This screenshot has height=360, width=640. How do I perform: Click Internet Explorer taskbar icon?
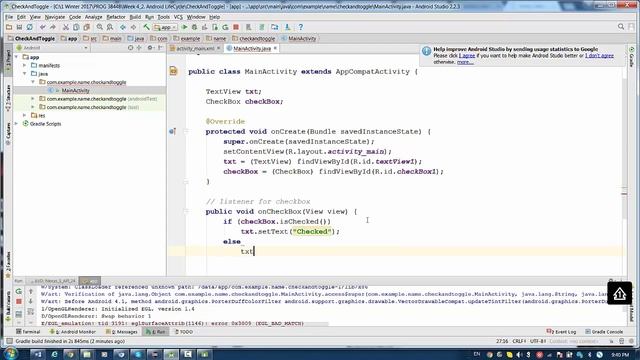(x=54, y=354)
